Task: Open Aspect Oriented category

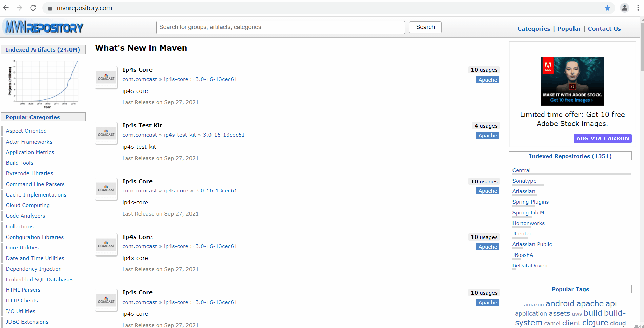Action: [x=26, y=131]
